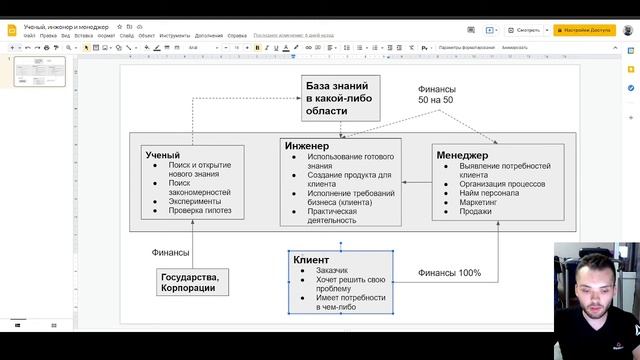Open the Формат menu
The width and height of the screenshot is (640, 360).
click(x=106, y=36)
